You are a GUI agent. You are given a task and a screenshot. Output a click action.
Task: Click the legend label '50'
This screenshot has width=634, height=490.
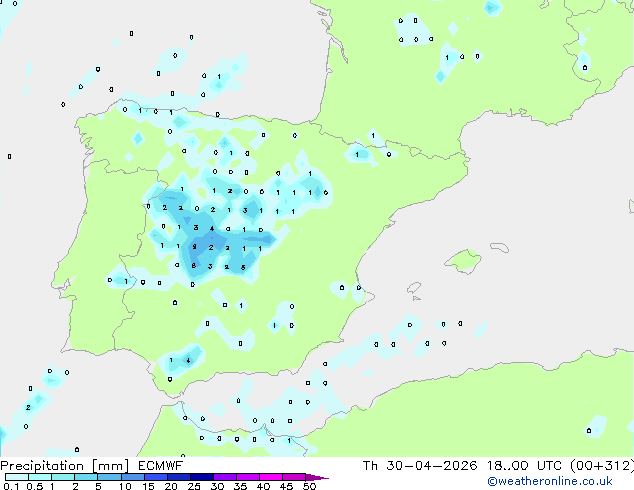tap(309, 486)
